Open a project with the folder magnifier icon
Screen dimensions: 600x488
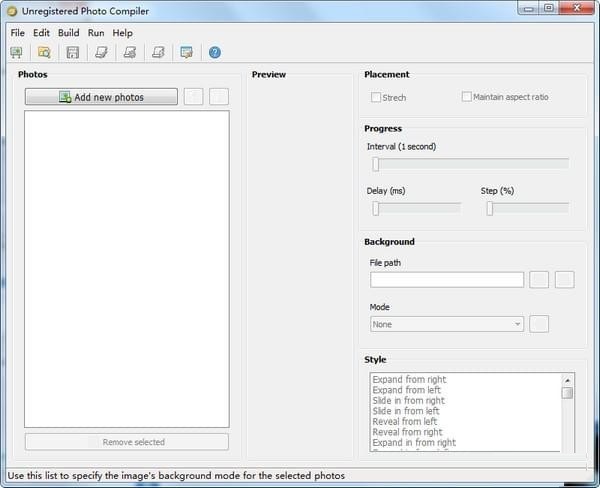click(44, 52)
